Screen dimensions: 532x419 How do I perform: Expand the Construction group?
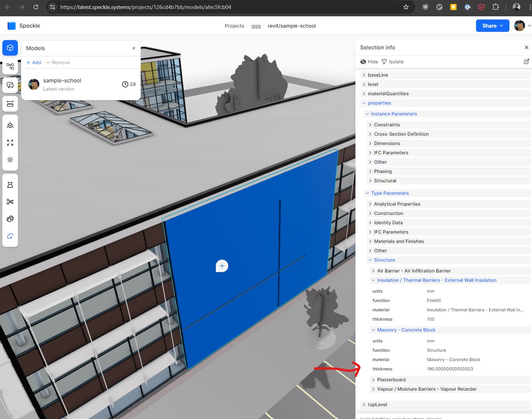pyautogui.click(x=448, y=213)
